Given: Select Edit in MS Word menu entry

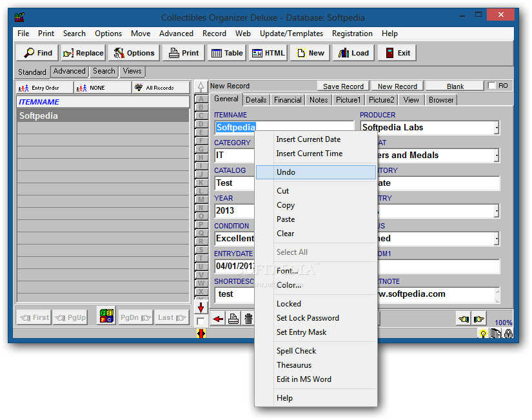Looking at the screenshot, I should pyautogui.click(x=315, y=379).
